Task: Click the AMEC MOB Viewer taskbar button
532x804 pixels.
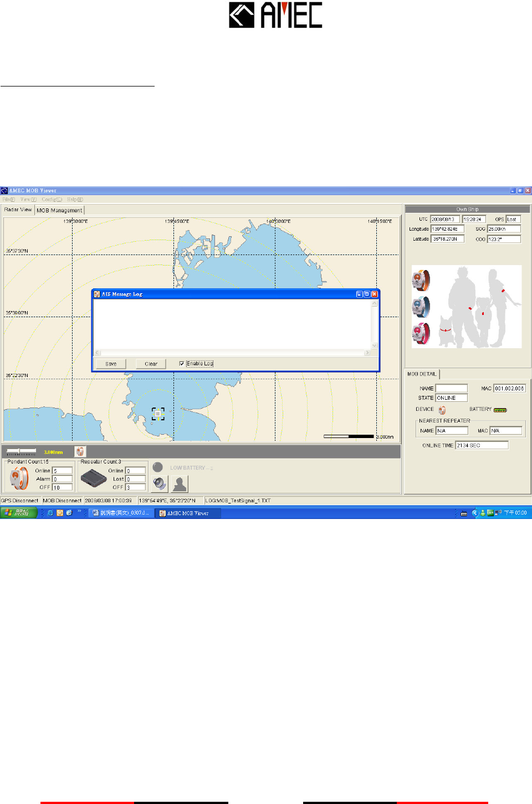Action: point(188,513)
